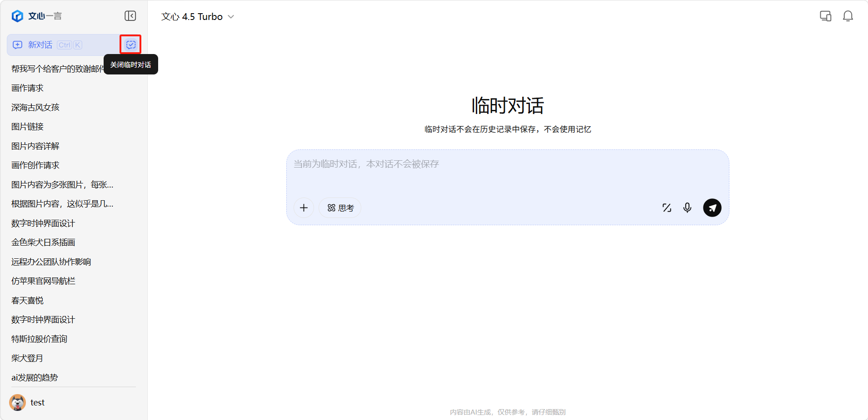Open the 金色柴犬日系插画 conversation
The height and width of the screenshot is (420, 868).
tap(43, 242)
